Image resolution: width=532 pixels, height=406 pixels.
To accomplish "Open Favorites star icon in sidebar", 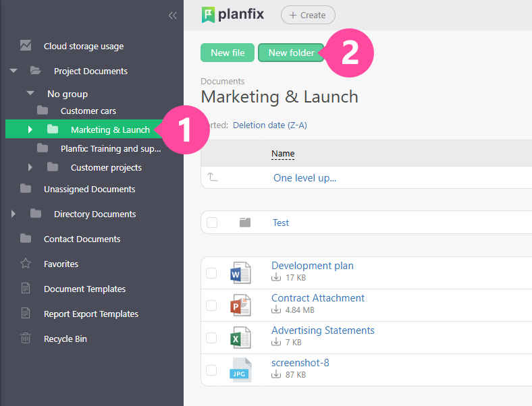I will click(x=26, y=264).
